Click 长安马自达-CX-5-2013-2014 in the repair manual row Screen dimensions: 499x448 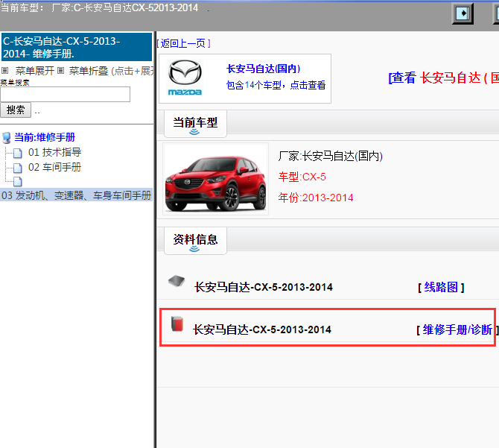tap(262, 329)
